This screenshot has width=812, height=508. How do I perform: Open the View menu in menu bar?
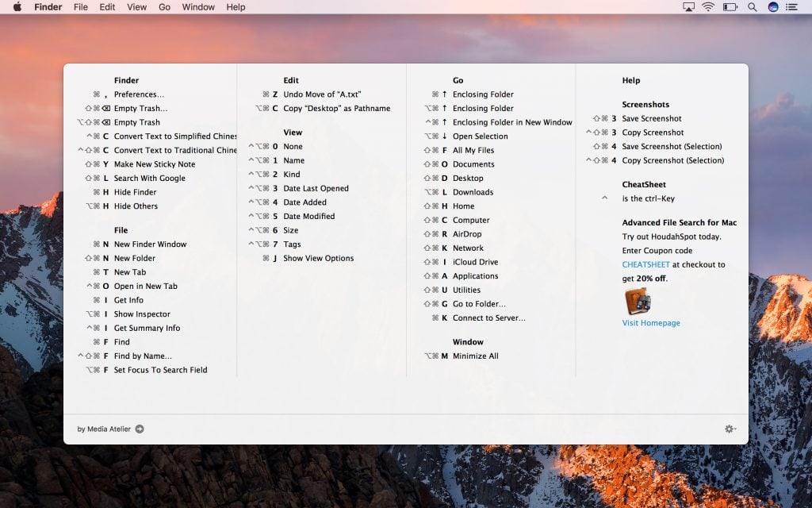[136, 6]
